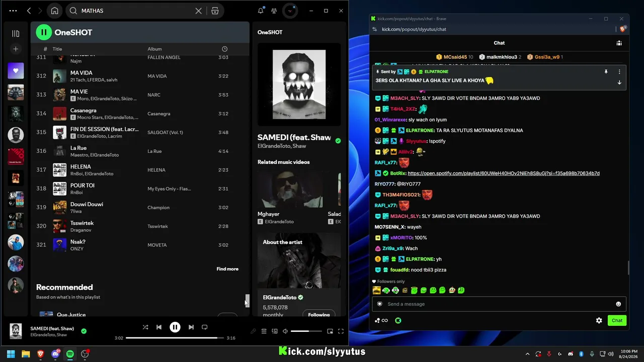The height and width of the screenshot is (362, 644).
Task: Open chat identity shield icon
Action: (380, 304)
